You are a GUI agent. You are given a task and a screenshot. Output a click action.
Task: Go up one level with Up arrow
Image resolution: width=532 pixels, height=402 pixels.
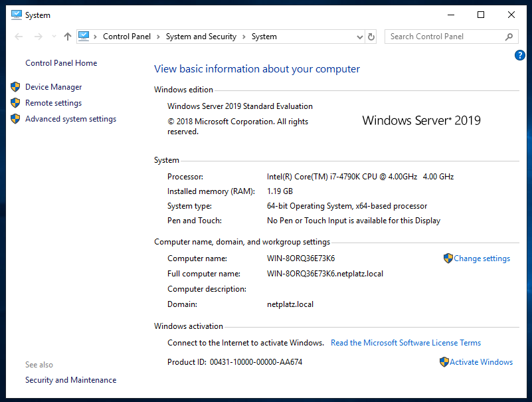point(68,37)
